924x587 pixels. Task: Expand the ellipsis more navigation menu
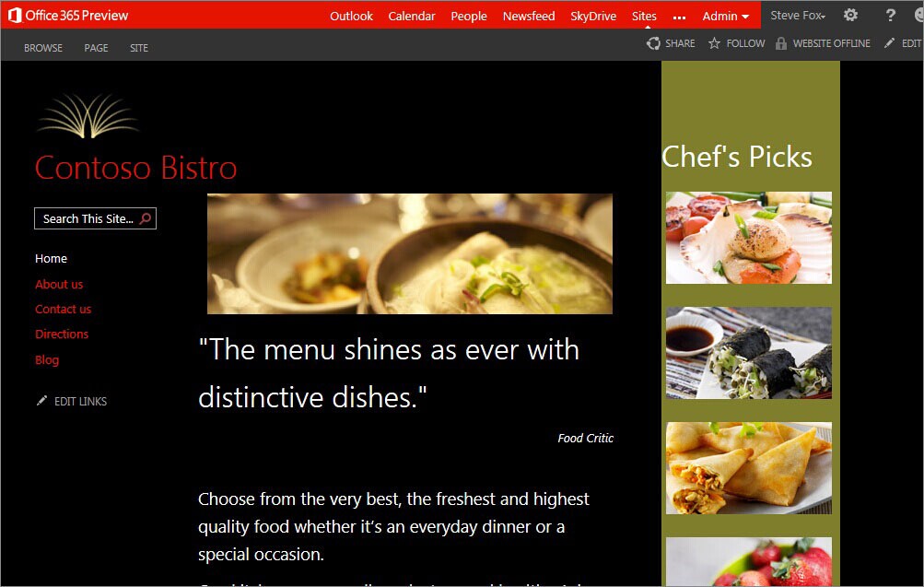(679, 18)
